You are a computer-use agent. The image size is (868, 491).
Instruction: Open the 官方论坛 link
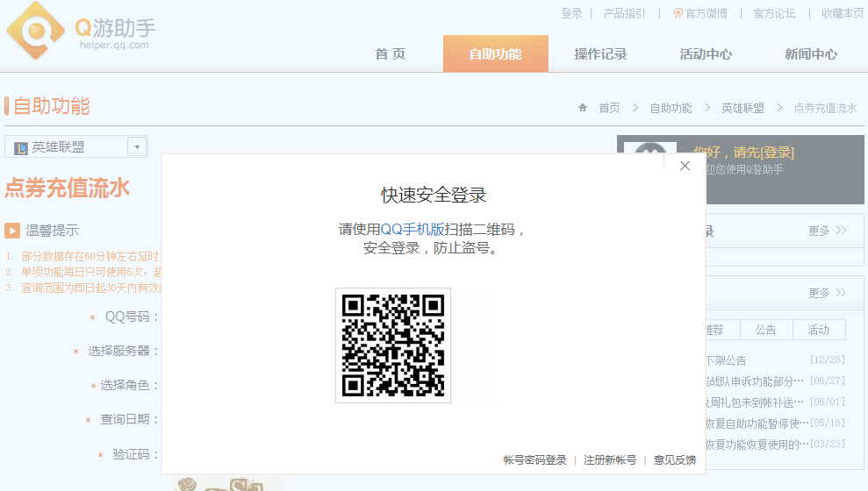(774, 13)
